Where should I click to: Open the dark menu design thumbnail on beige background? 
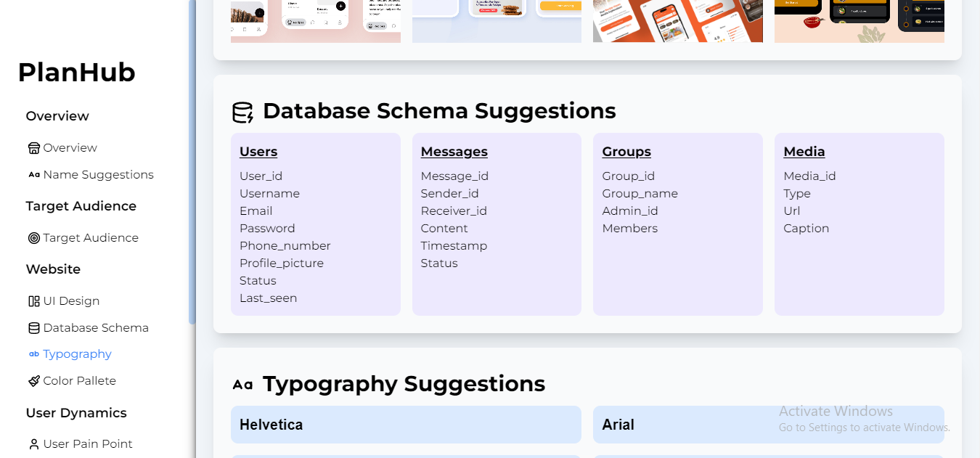coord(859,21)
